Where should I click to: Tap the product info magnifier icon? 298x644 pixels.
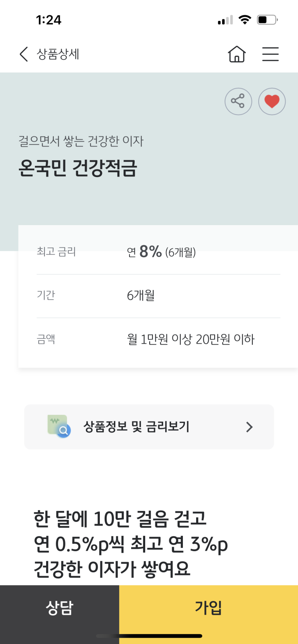pos(59,426)
